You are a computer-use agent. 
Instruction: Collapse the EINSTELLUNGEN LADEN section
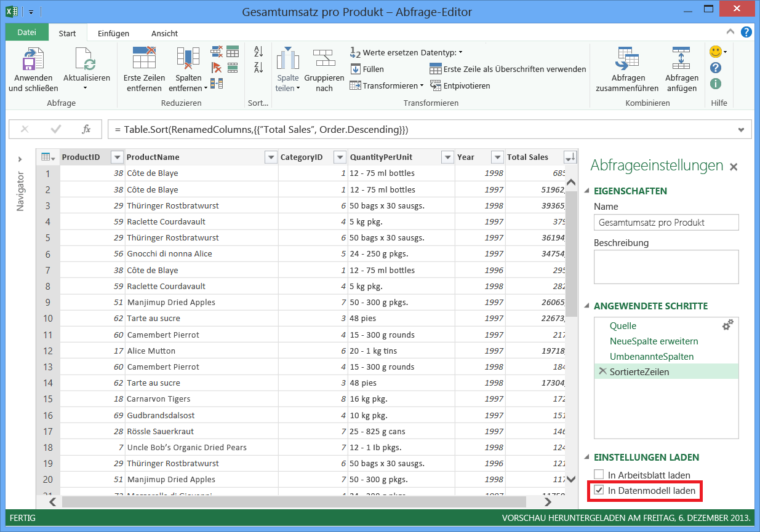[x=586, y=458]
